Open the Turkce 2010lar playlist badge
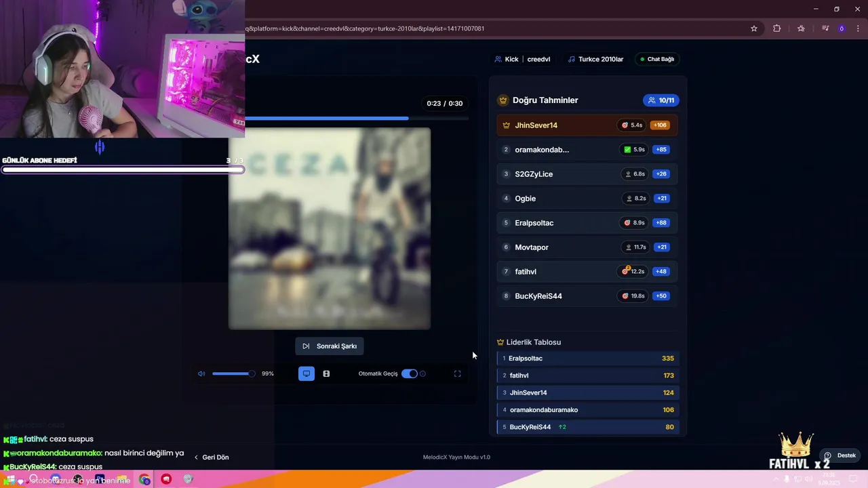 [595, 59]
